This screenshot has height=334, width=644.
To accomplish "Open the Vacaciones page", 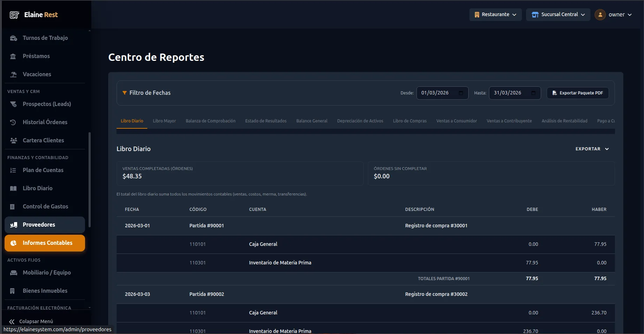I will click(45, 74).
